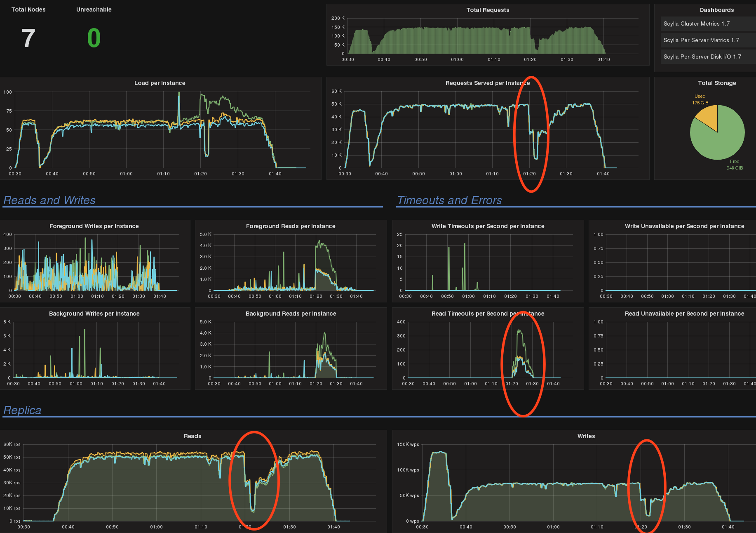Open Background Reads per Instance panel title
756x533 pixels.
[x=291, y=314]
